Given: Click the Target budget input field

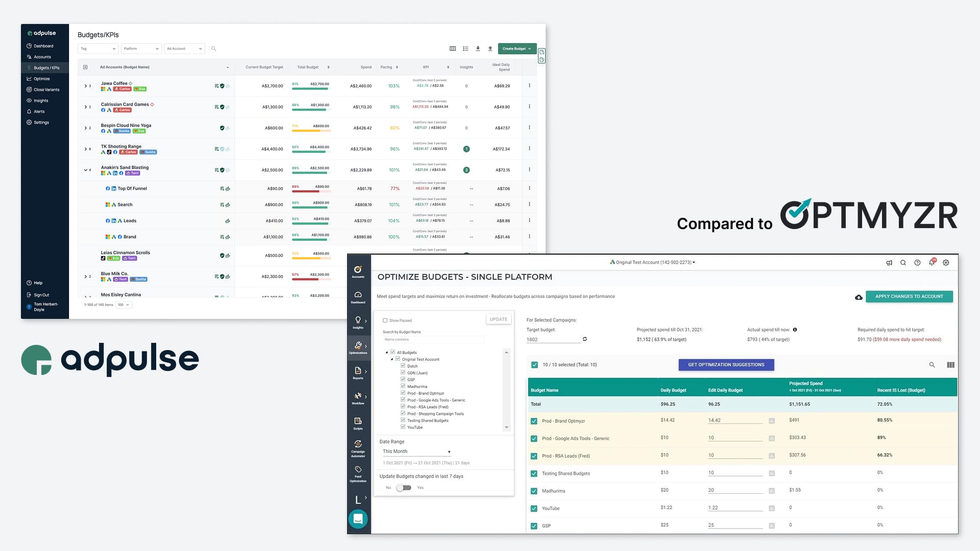Looking at the screenshot, I should (x=553, y=340).
